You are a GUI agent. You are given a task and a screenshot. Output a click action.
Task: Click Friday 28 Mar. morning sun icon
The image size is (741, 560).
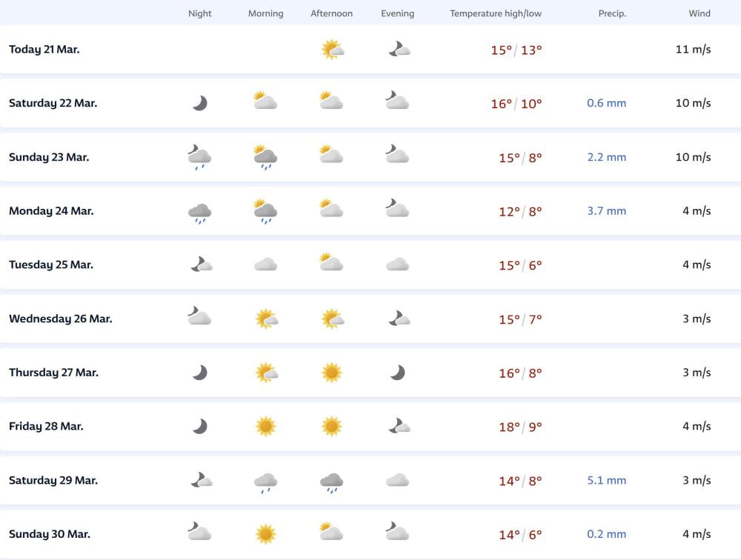coord(265,426)
